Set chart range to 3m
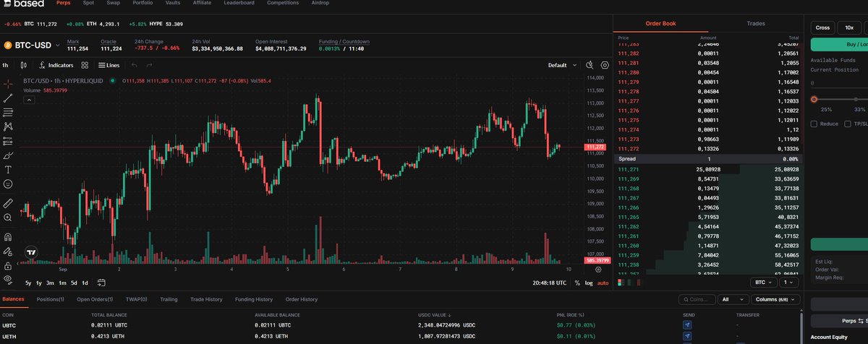Screen dimensions: 868x344 [x=51, y=283]
